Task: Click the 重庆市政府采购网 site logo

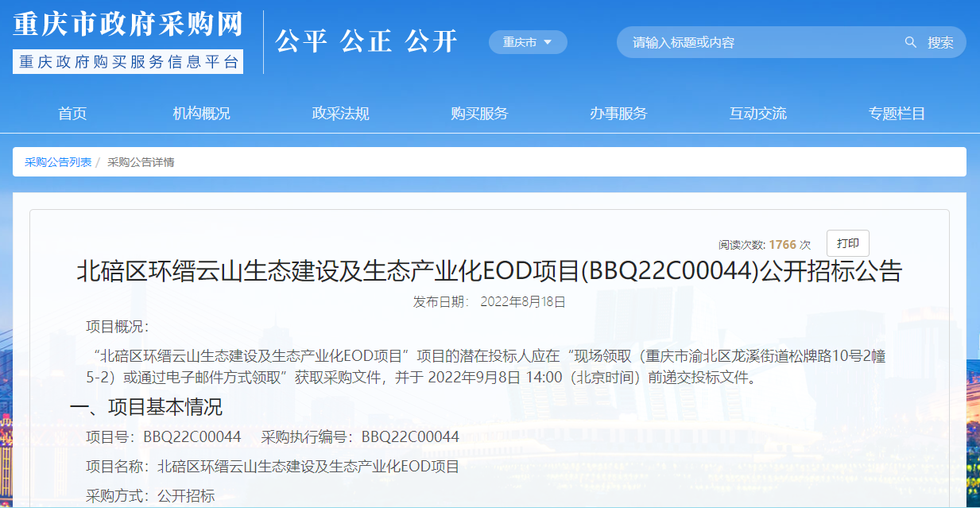Action: point(128,24)
